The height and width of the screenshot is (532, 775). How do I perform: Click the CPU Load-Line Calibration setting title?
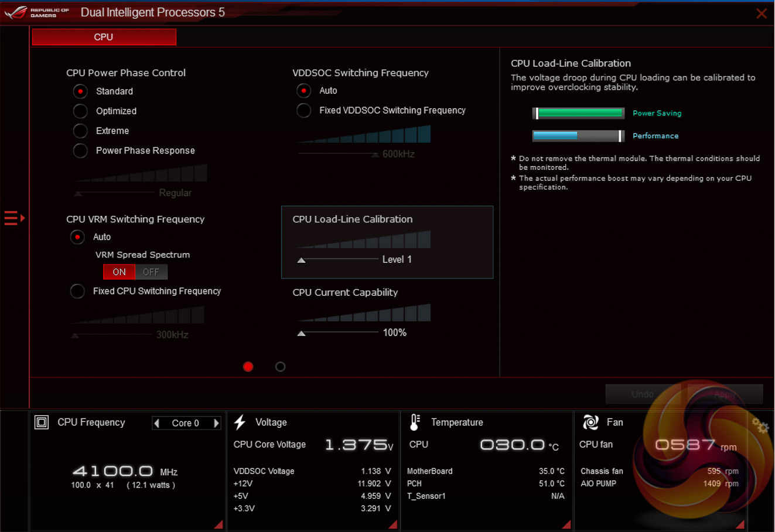[x=353, y=219]
